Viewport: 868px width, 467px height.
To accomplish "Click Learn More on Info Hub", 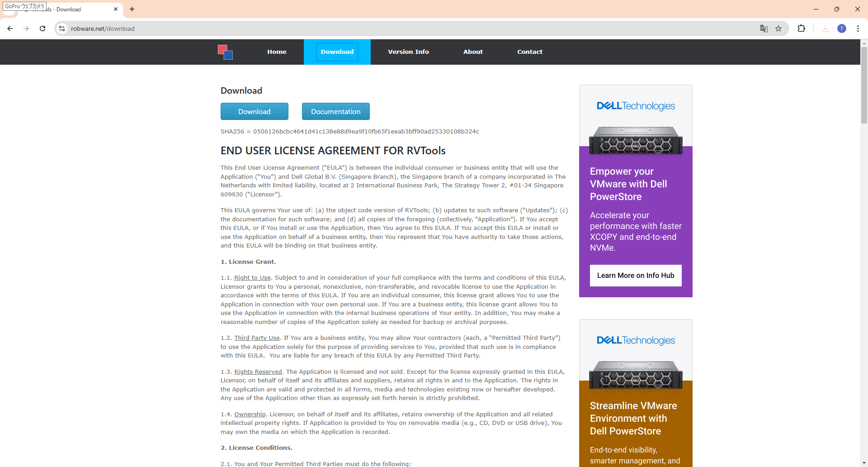I will point(636,276).
